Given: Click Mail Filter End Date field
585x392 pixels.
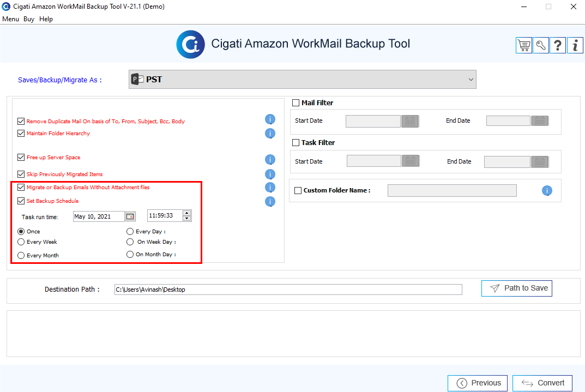Looking at the screenshot, I should click(x=508, y=121).
